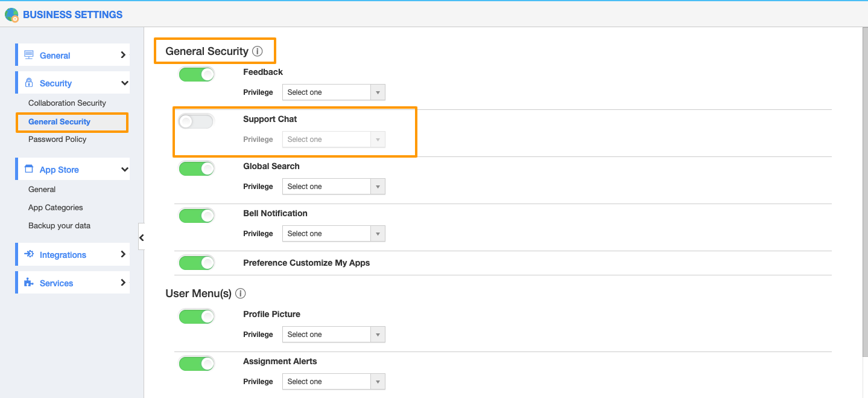
Task: Expand the Integrations menu chevron
Action: click(123, 254)
